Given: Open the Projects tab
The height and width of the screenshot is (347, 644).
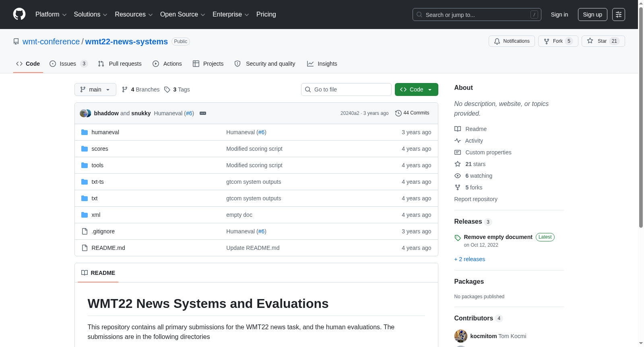Looking at the screenshot, I should pyautogui.click(x=208, y=64).
